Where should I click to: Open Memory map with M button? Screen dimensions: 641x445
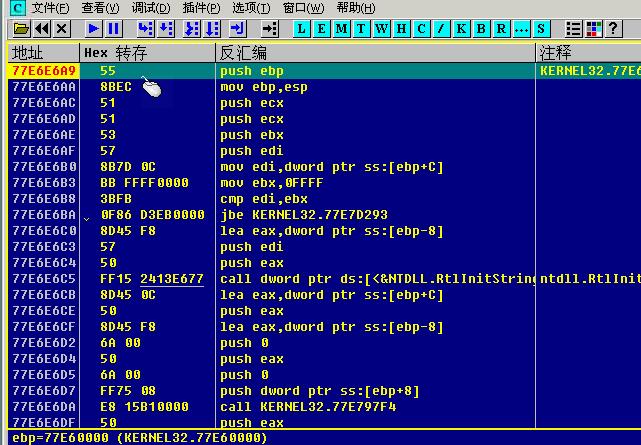tap(341, 29)
